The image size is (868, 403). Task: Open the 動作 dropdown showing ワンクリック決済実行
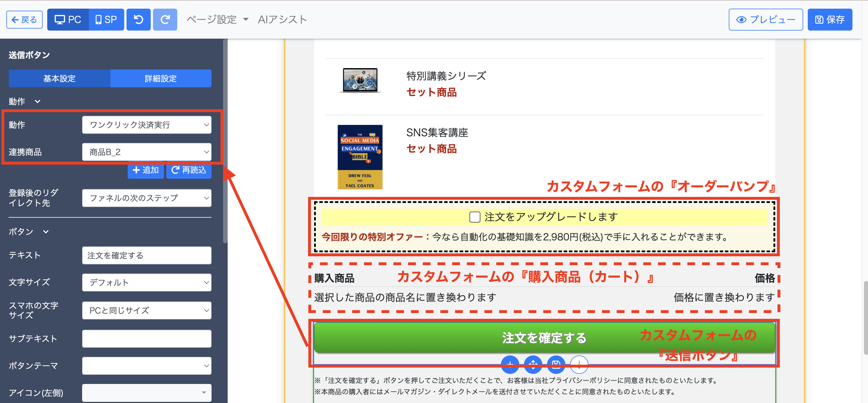[147, 125]
